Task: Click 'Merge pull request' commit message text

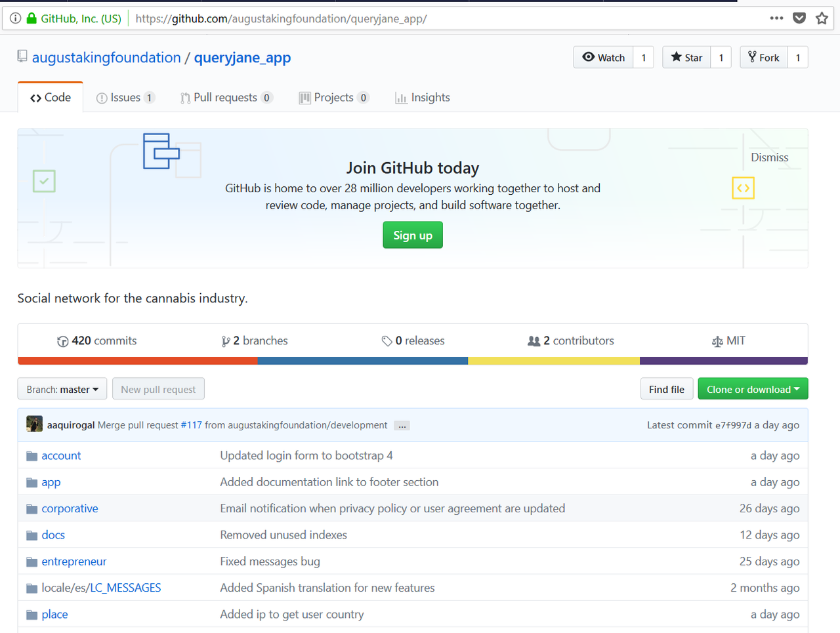Action: coord(138,425)
